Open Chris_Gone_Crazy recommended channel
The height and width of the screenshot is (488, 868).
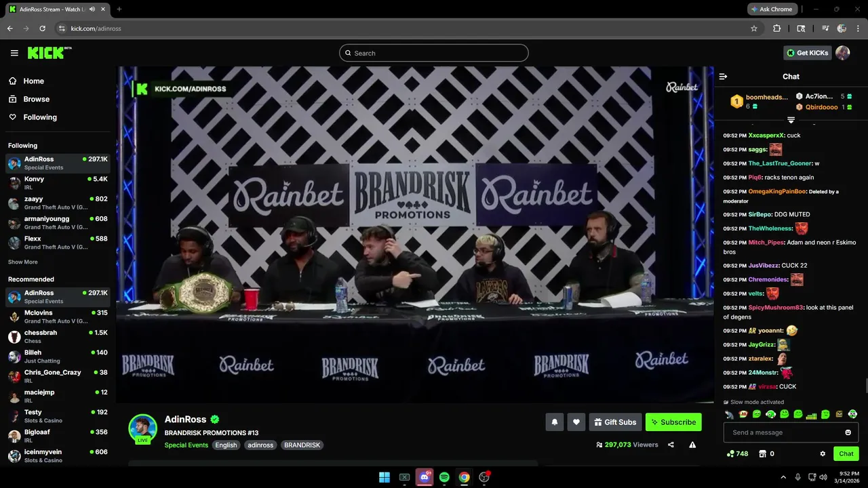[x=58, y=376]
